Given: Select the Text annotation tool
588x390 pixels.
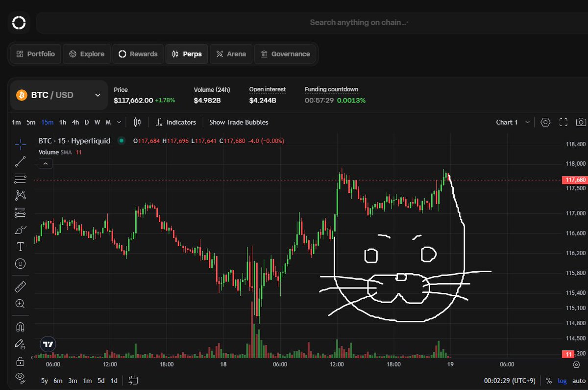Looking at the screenshot, I should (x=20, y=246).
